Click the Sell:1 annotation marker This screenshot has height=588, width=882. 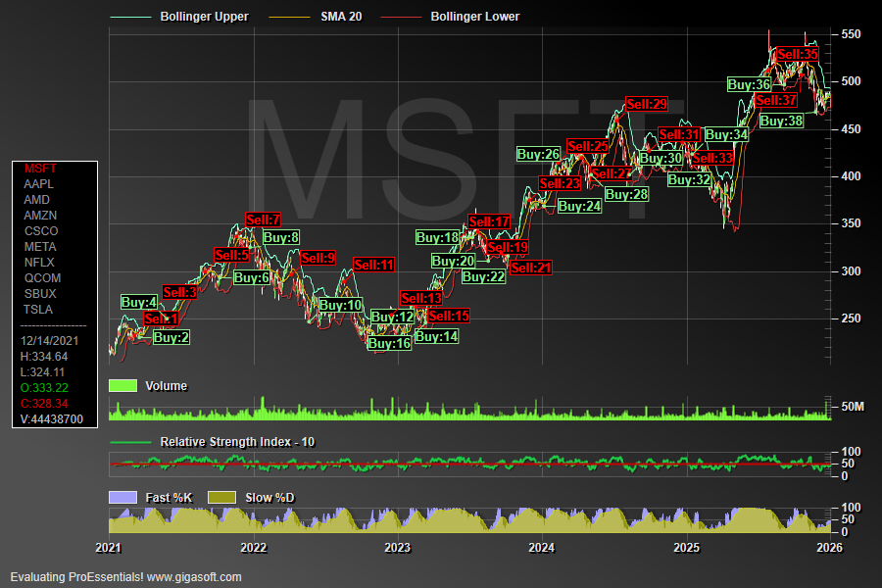point(161,319)
